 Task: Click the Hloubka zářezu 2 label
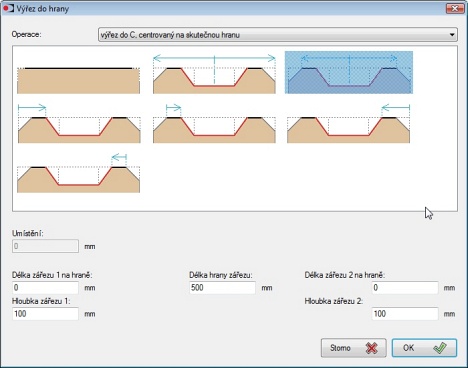tap(334, 301)
